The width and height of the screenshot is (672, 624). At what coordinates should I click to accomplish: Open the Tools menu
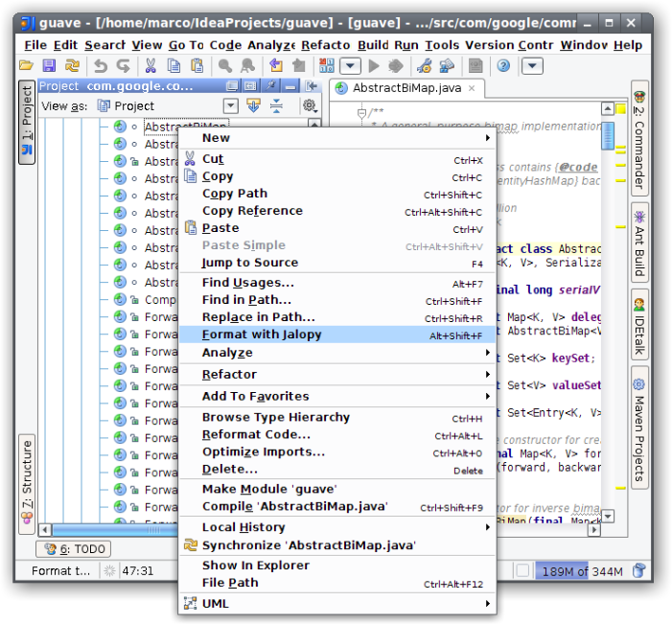pos(442,45)
